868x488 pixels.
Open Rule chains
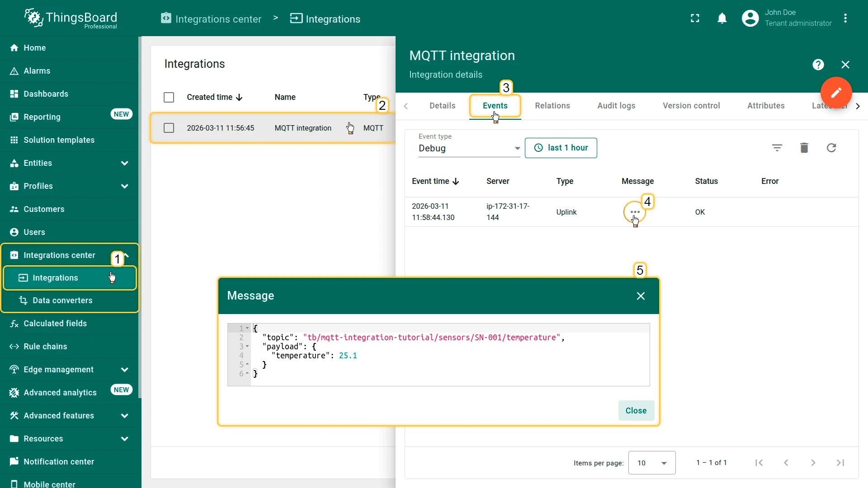(x=69, y=347)
